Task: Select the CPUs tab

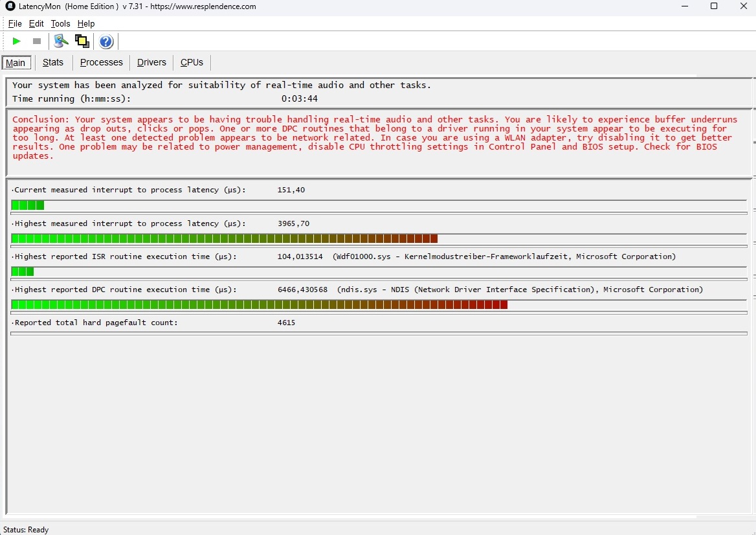Action: click(192, 63)
